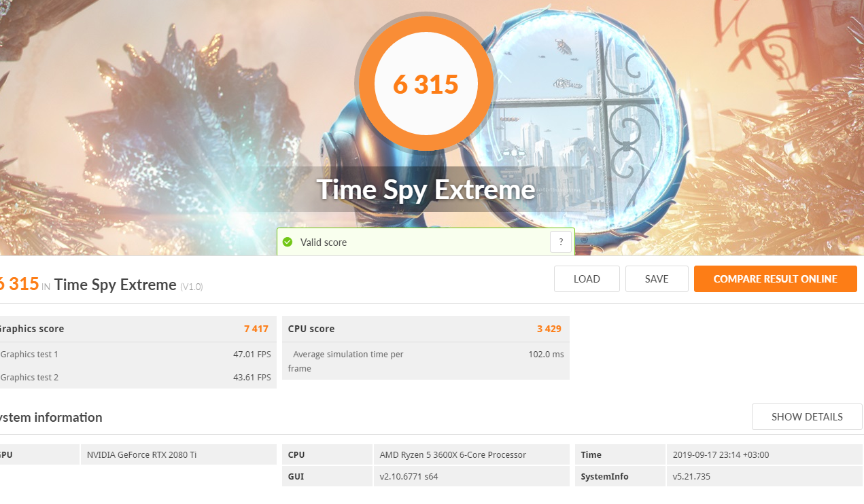Click the Graphics test 2 label
This screenshot has height=504, width=864.
(x=29, y=377)
